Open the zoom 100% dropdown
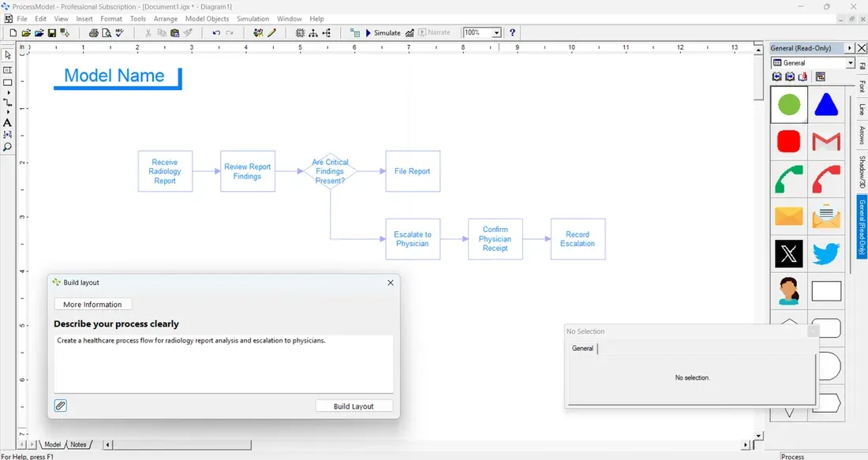The height and width of the screenshot is (460, 868). [x=496, y=32]
